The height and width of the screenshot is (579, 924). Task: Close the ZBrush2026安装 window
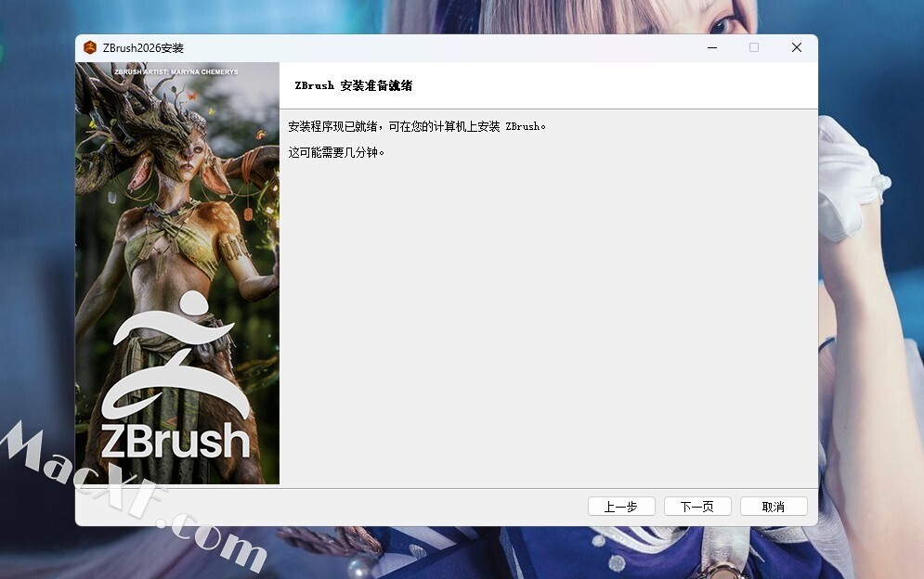tap(796, 47)
